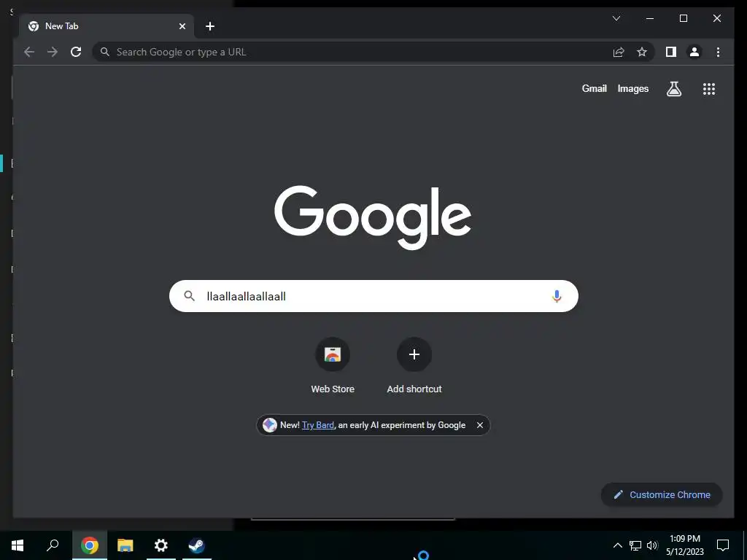This screenshot has width=747, height=560.
Task: Go forward using the browser forward arrow
Action: pos(53,52)
